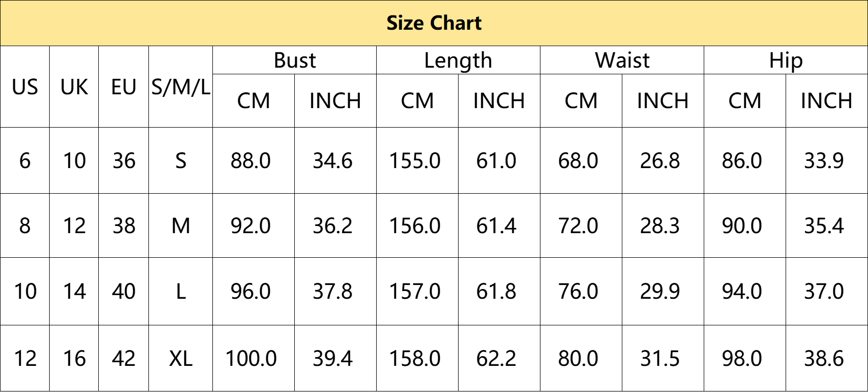Select the Bust header cell

tap(295, 60)
